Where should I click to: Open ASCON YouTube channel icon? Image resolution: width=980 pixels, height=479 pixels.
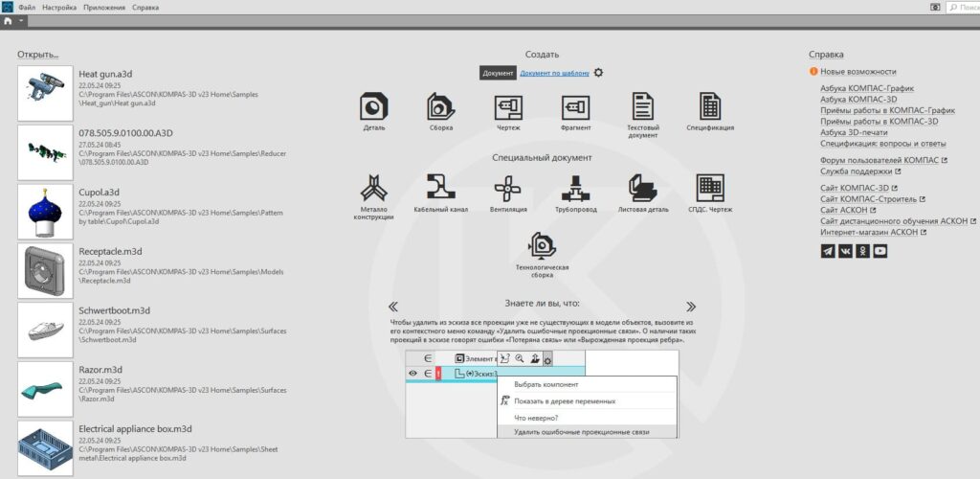[x=880, y=251]
